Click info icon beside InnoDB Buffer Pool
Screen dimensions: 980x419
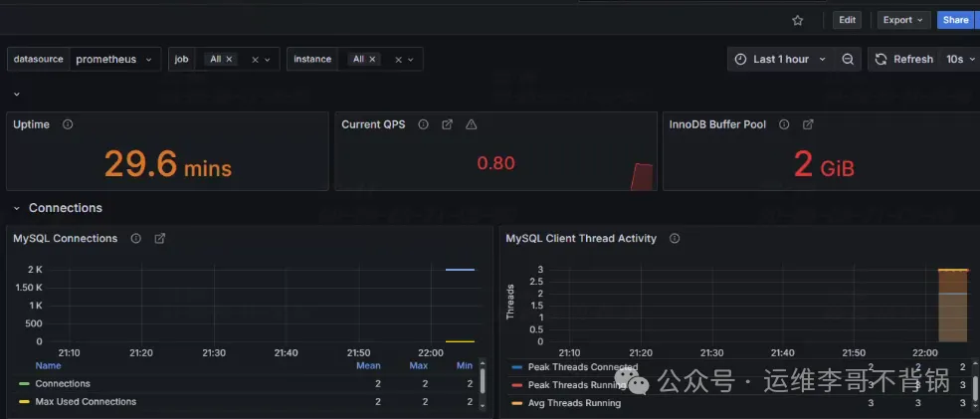784,125
